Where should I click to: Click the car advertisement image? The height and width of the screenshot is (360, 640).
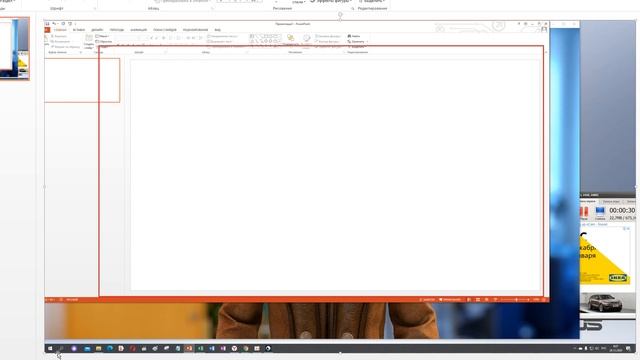click(x=607, y=303)
